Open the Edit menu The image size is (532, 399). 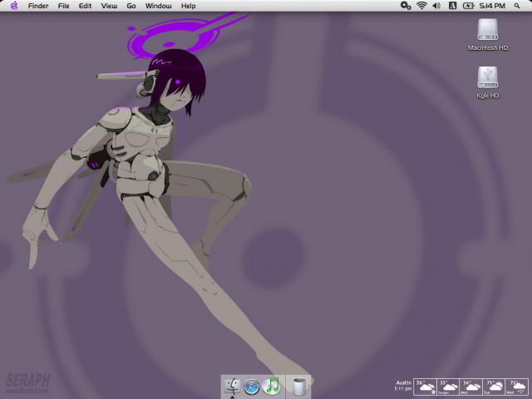(x=85, y=6)
